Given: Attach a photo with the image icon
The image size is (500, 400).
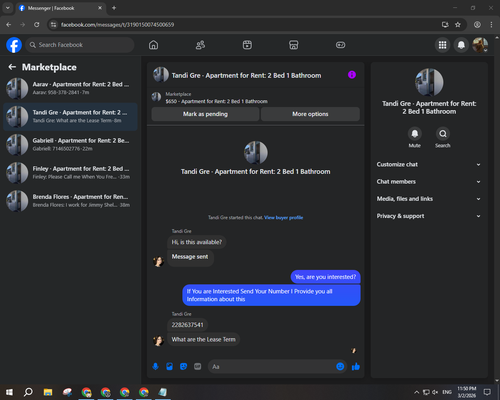Looking at the screenshot, I should pyautogui.click(x=169, y=367).
